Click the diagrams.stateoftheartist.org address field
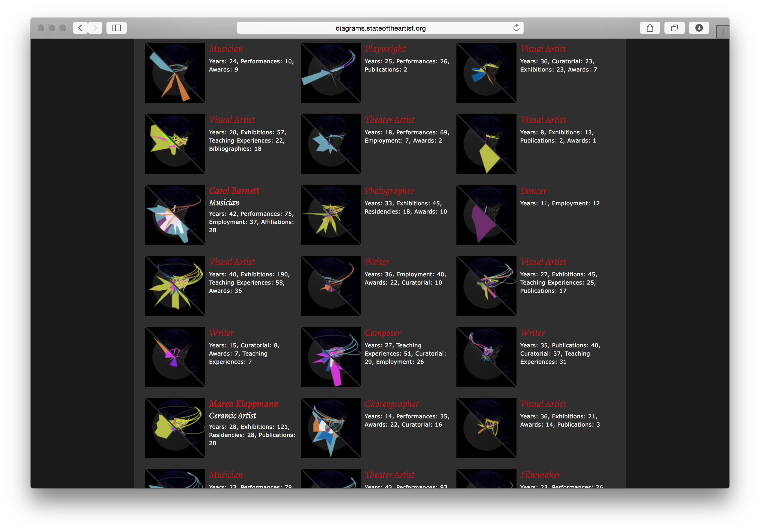The image size is (760, 532). 380,28
